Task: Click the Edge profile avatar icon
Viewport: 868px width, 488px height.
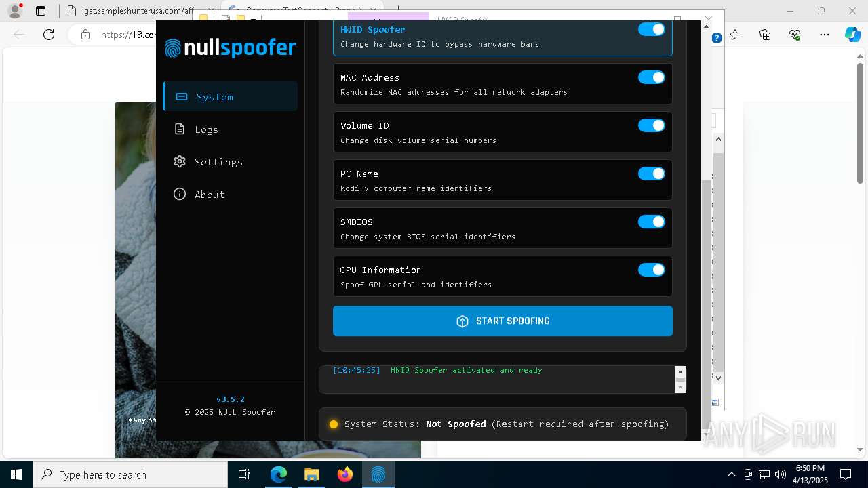Action: (x=15, y=11)
